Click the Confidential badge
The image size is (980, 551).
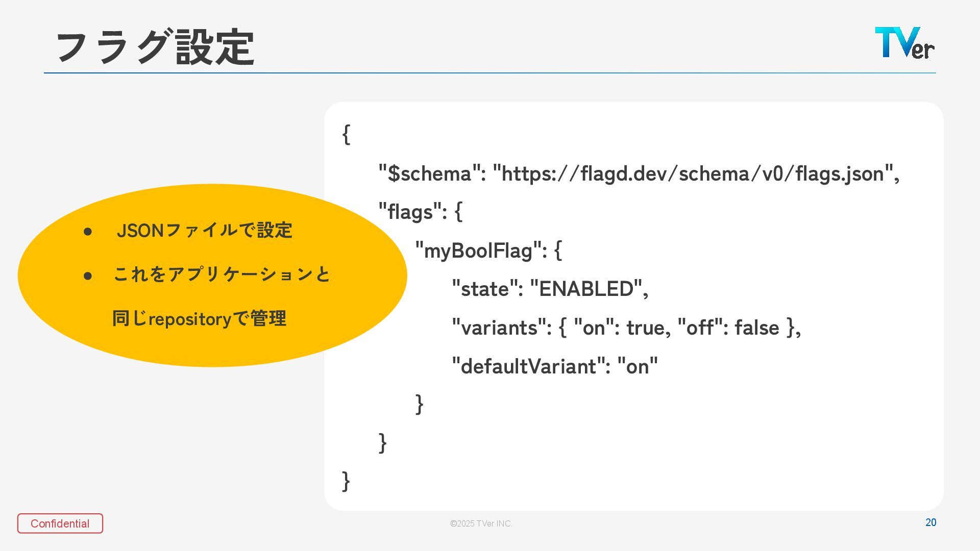(60, 523)
